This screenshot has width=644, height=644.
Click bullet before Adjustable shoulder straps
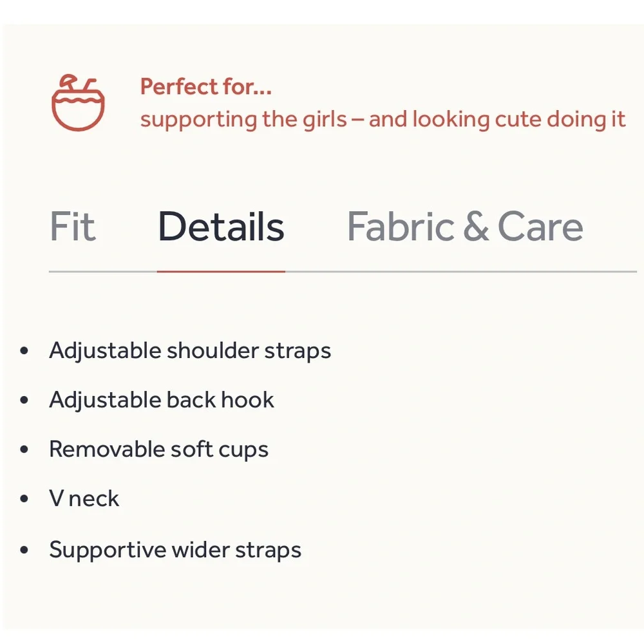click(24, 351)
